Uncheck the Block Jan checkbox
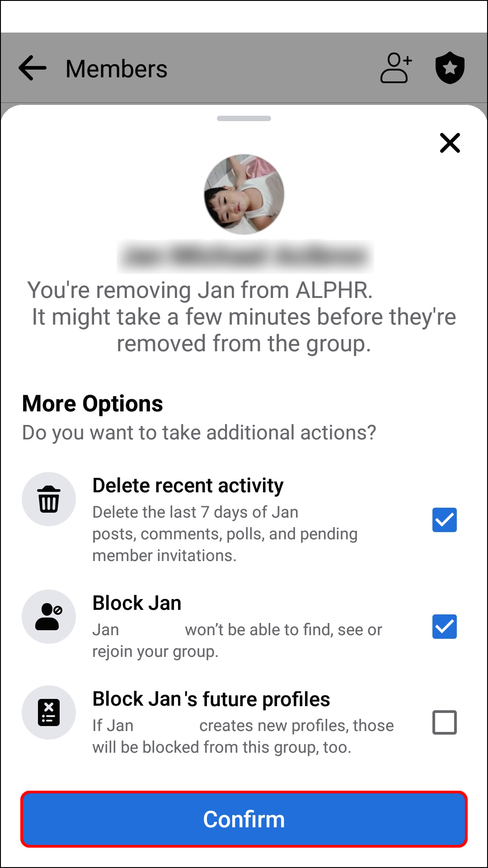Viewport: 488px width, 868px height. [445, 627]
